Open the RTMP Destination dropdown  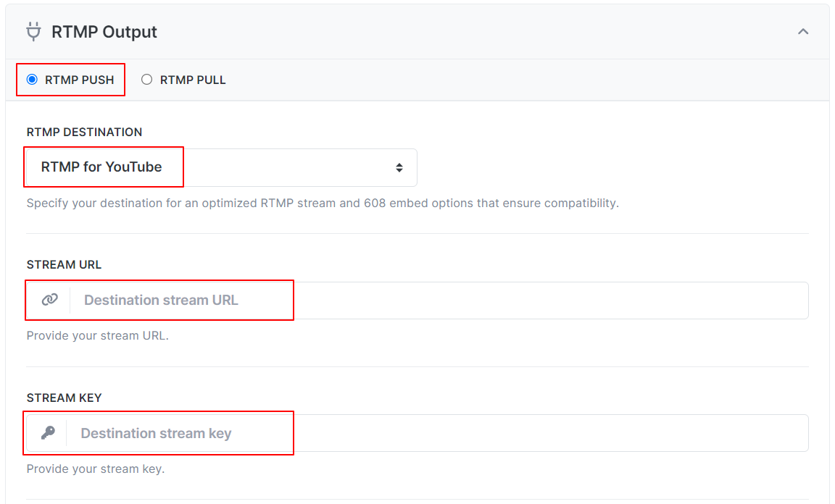pyautogui.click(x=222, y=168)
